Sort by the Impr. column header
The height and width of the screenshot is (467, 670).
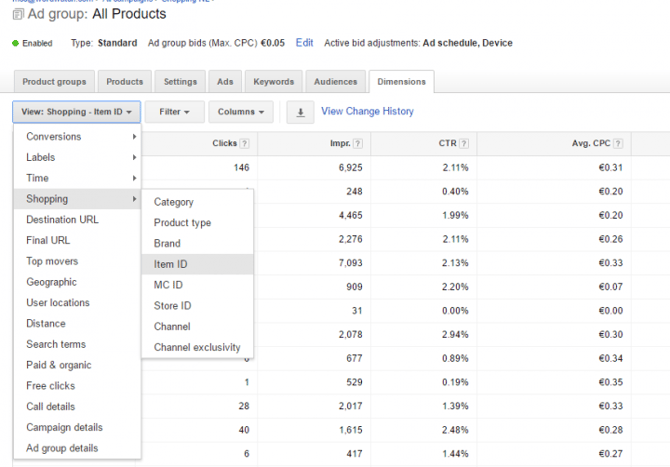[x=340, y=144]
